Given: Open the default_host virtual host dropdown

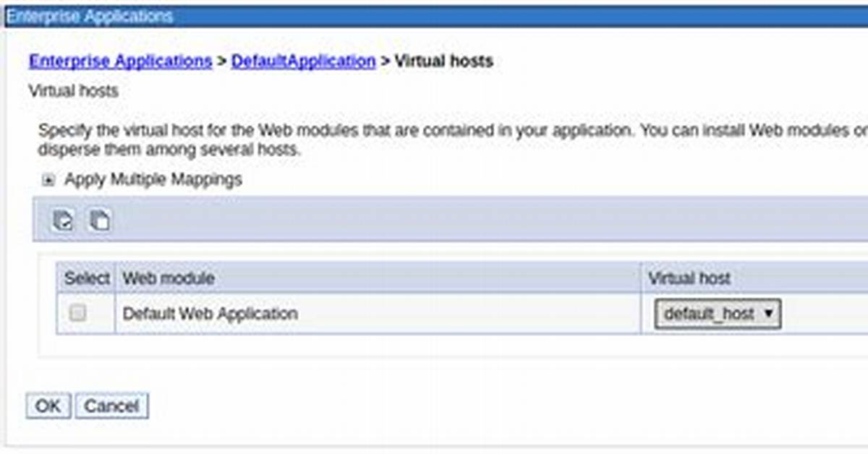Looking at the screenshot, I should (718, 314).
